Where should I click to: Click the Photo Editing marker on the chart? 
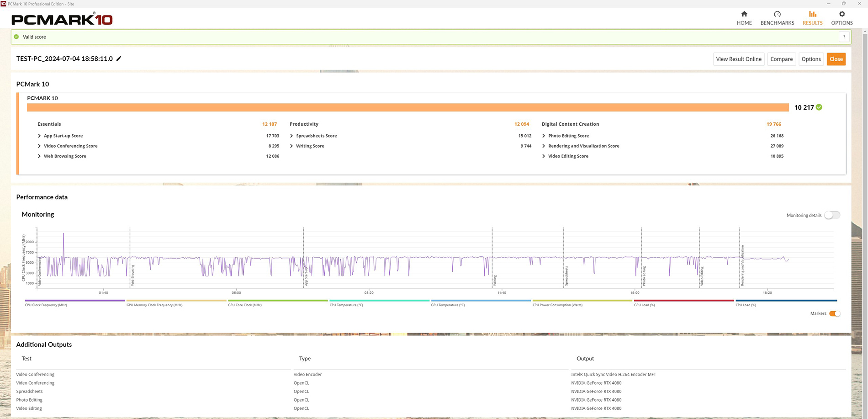click(644, 276)
